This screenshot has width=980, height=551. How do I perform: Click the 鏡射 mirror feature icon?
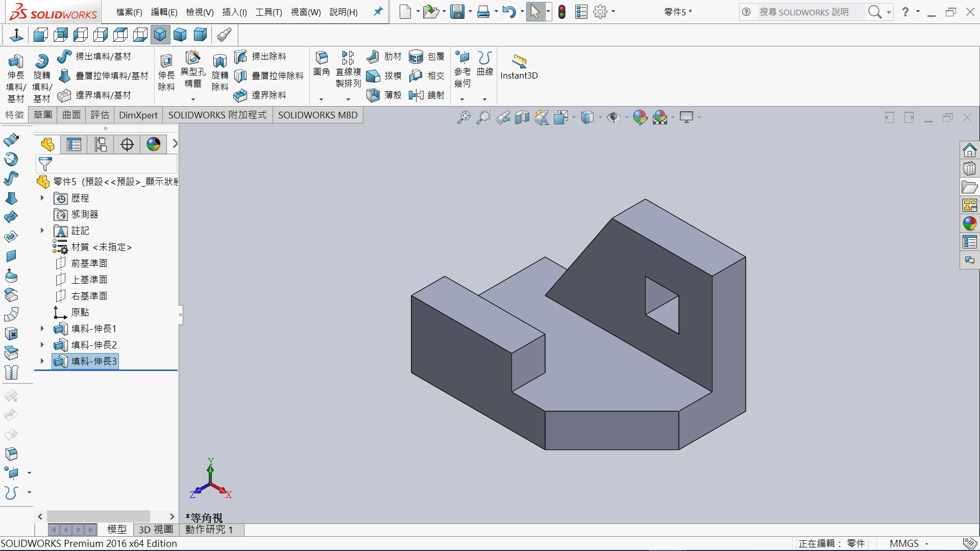(416, 95)
